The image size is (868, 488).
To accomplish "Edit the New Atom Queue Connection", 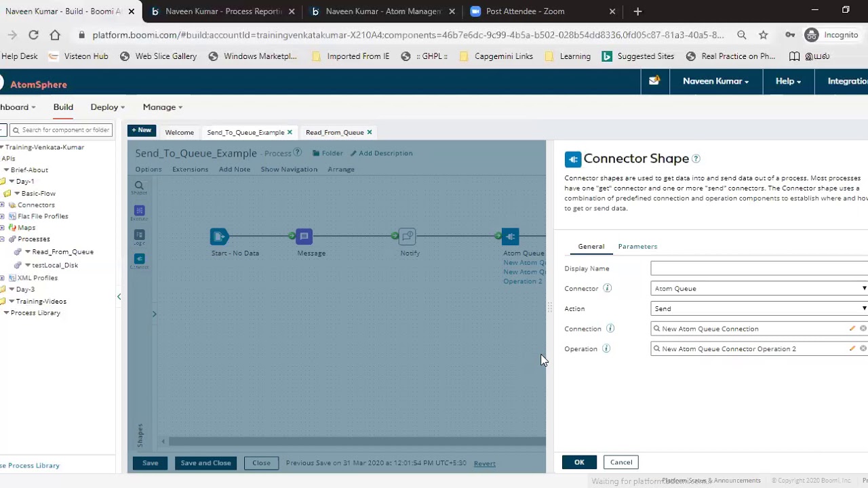I will pyautogui.click(x=852, y=329).
